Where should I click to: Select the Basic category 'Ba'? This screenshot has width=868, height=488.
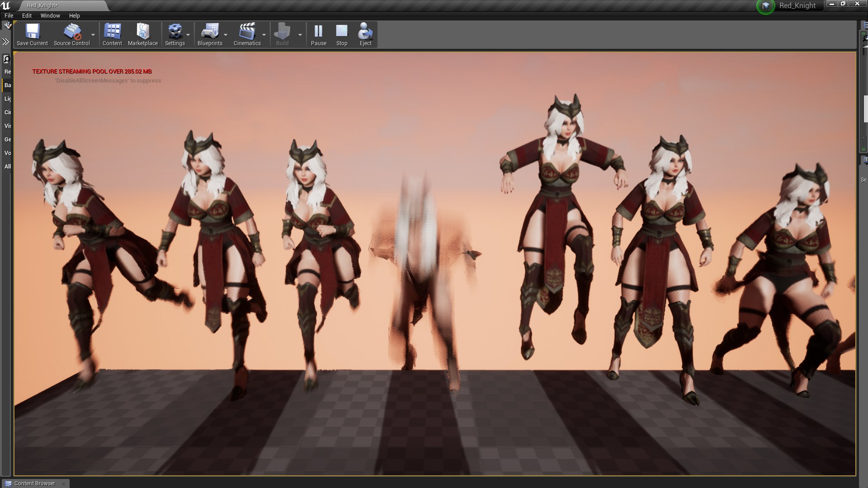pyautogui.click(x=7, y=85)
